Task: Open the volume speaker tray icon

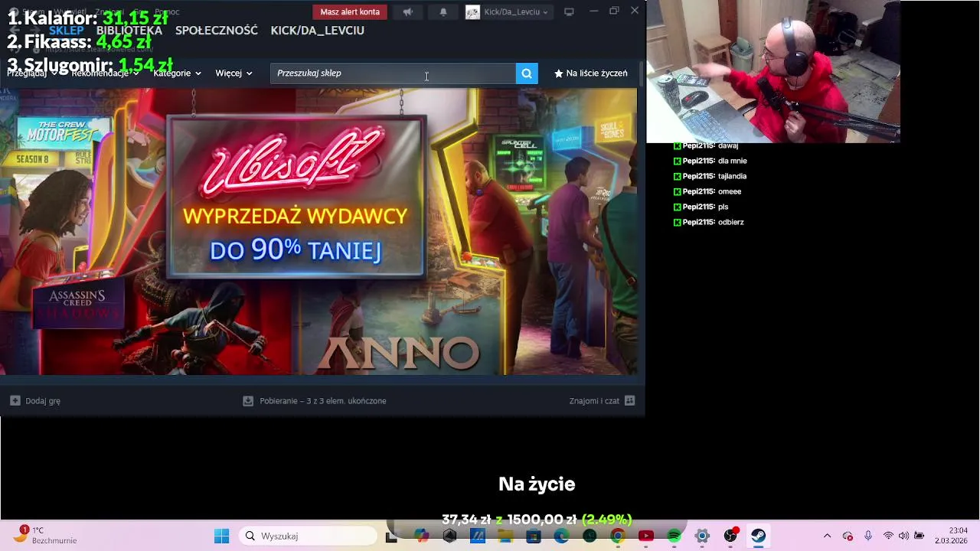Action: pos(903,536)
